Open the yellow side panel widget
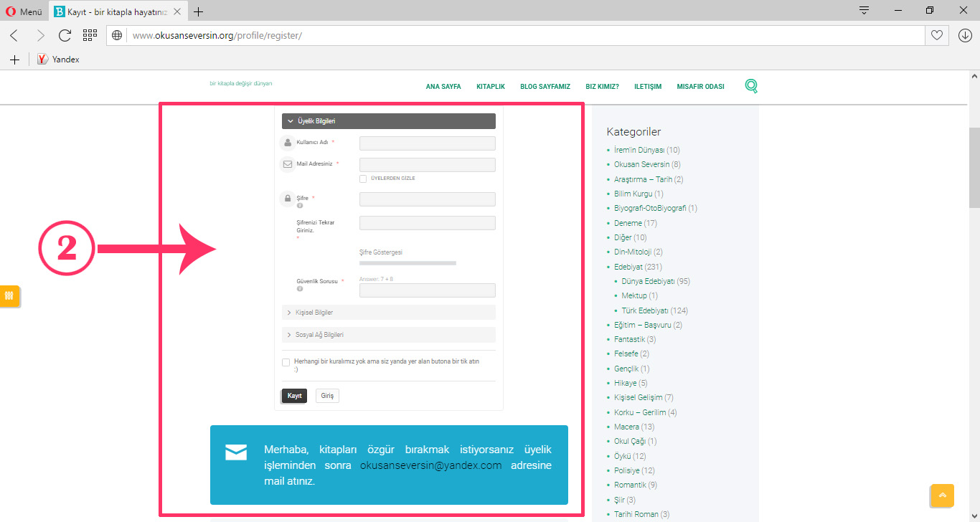 [9, 295]
